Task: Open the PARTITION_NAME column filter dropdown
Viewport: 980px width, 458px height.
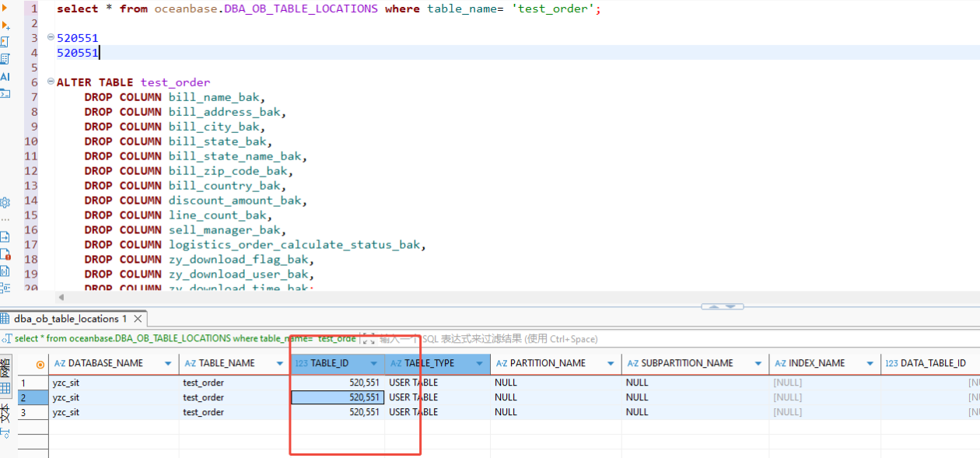Action: (611, 364)
